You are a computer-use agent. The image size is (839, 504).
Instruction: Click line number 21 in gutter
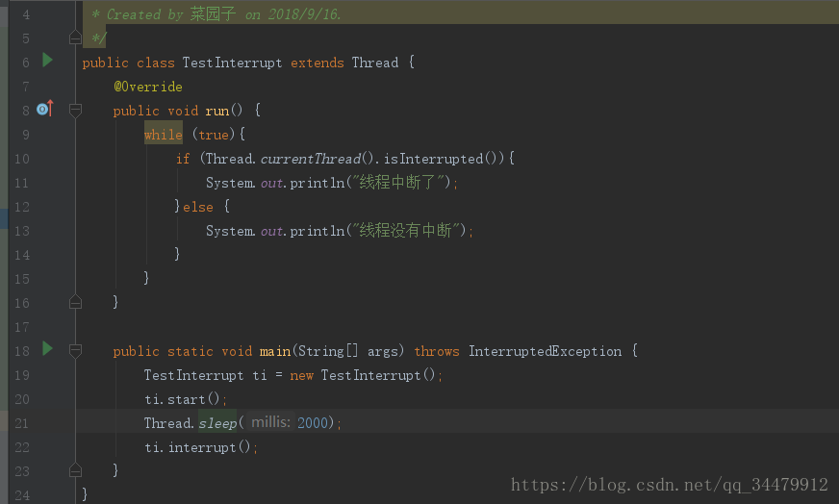tap(22, 423)
